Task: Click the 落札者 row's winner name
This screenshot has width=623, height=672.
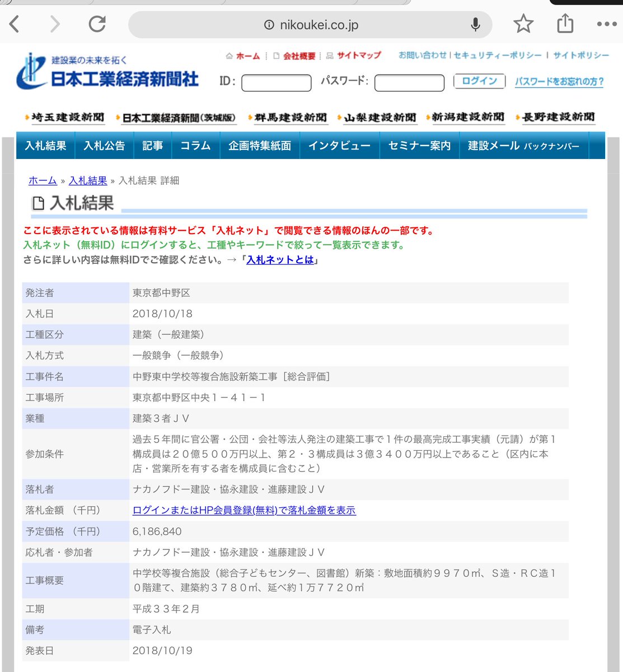Action: 228,489
